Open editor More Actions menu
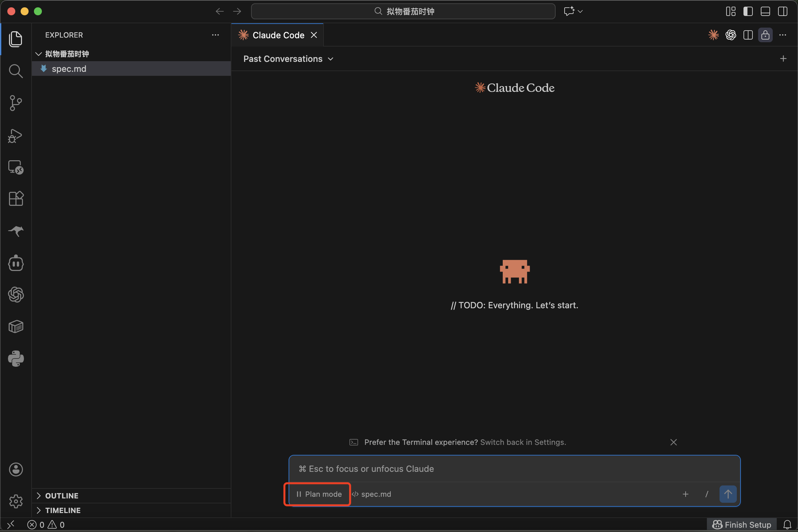Image resolution: width=798 pixels, height=532 pixels. (783, 35)
